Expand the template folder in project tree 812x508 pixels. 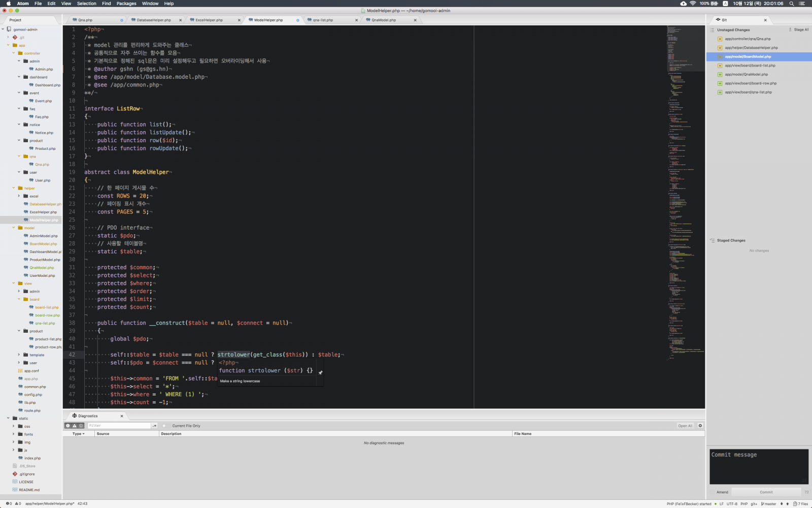pyautogui.click(x=19, y=355)
